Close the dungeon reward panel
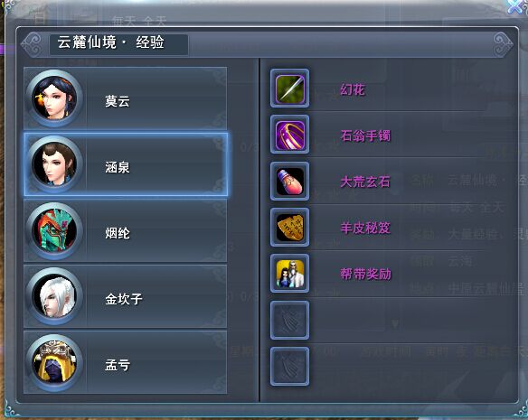The image size is (528, 420). click(x=517, y=6)
